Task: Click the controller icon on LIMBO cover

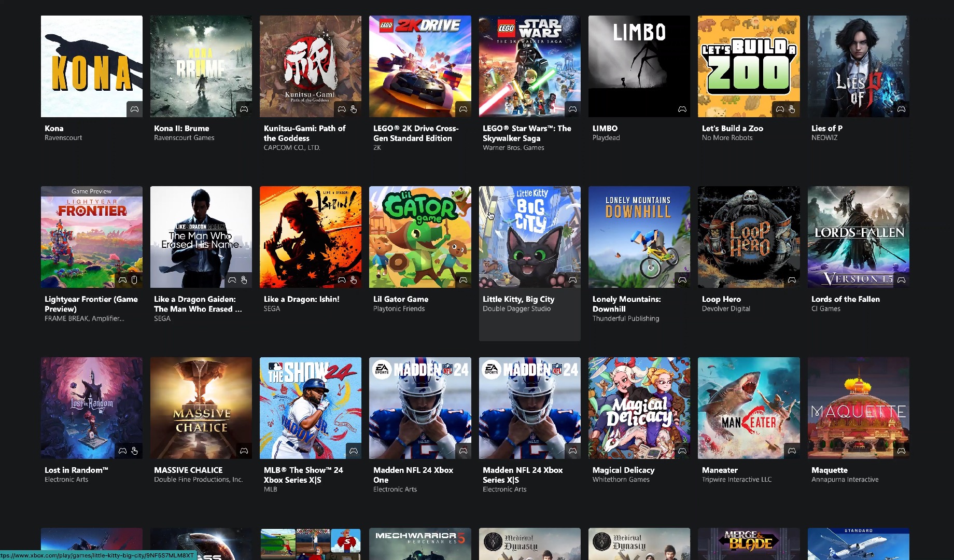Action: tap(682, 109)
